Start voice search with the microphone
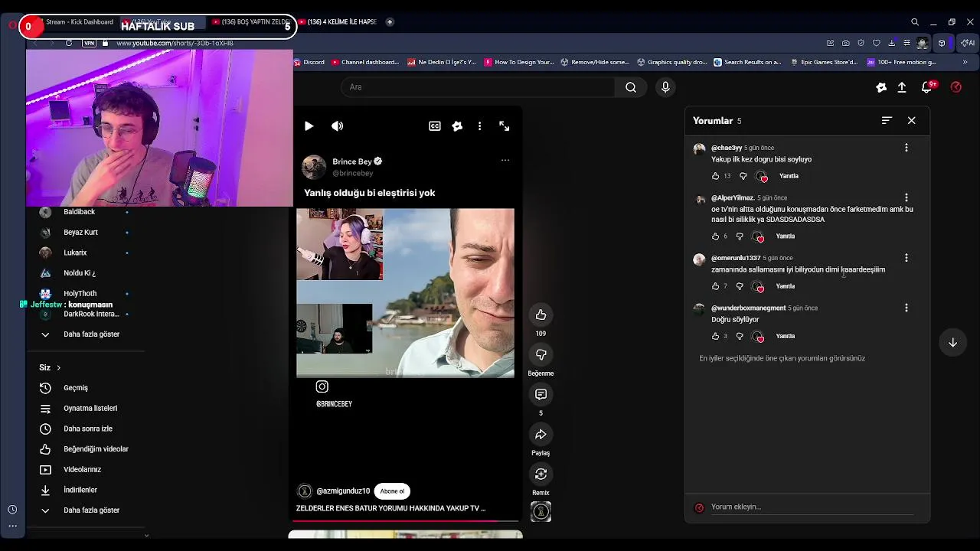The image size is (980, 551). pos(665,87)
